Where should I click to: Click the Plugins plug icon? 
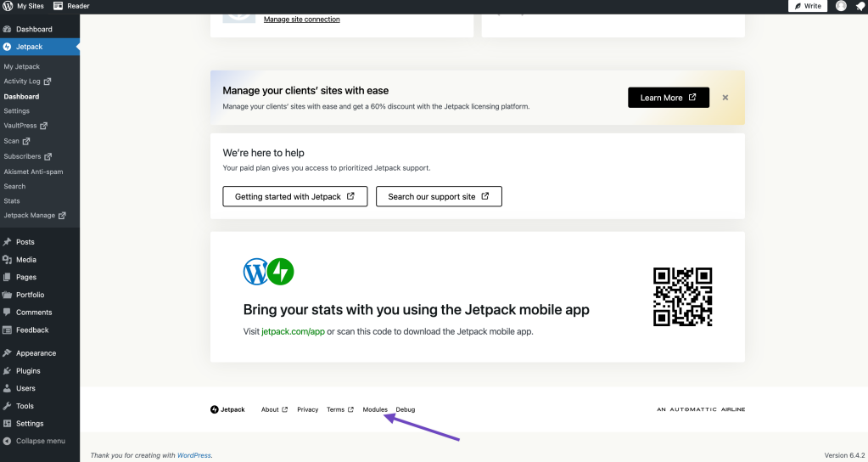pos(7,371)
